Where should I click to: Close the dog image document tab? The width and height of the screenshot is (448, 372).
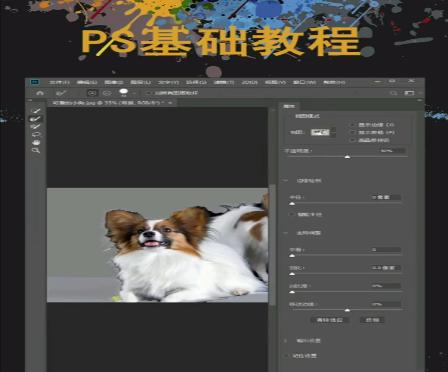point(170,103)
